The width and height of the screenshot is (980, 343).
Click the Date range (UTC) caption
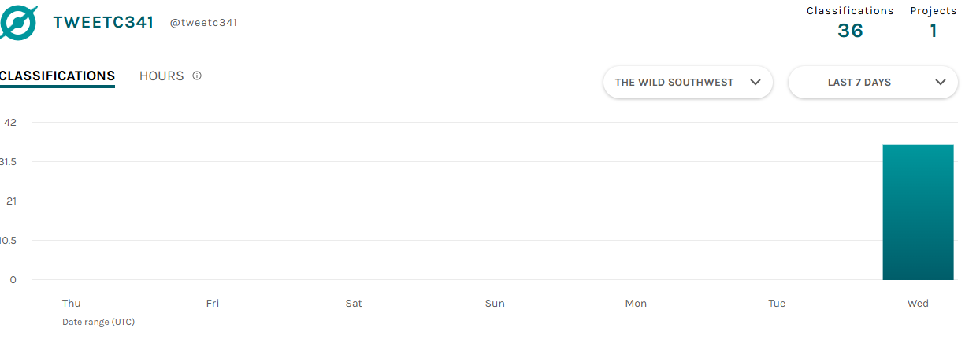pos(98,322)
